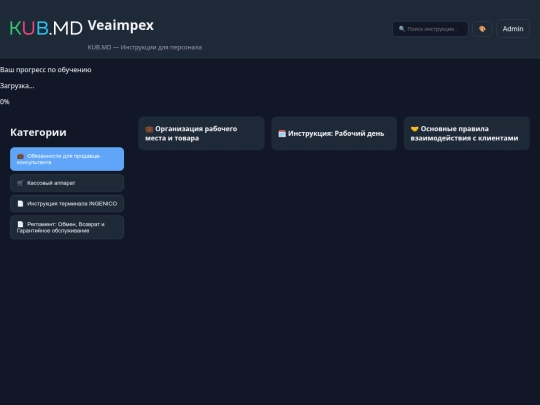Click the Загрузка... status text
Screen dimensions: 540x405
click(x=17, y=86)
